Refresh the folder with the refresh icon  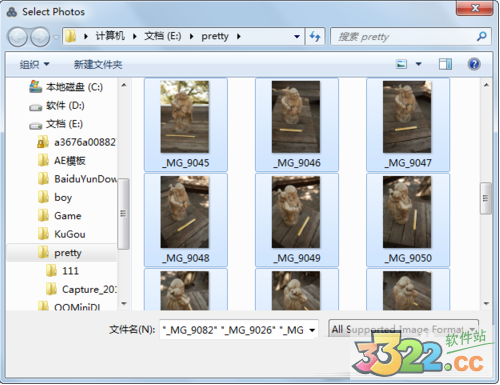pyautogui.click(x=315, y=36)
